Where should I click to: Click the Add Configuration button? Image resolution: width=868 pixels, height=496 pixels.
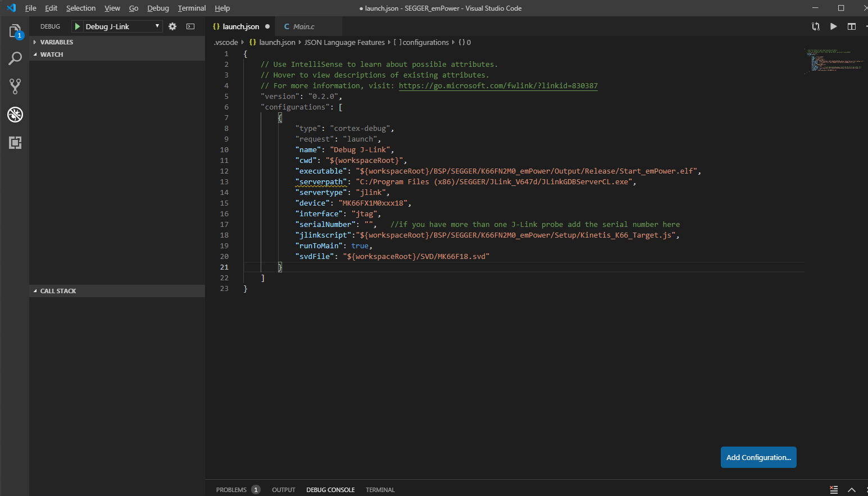758,457
